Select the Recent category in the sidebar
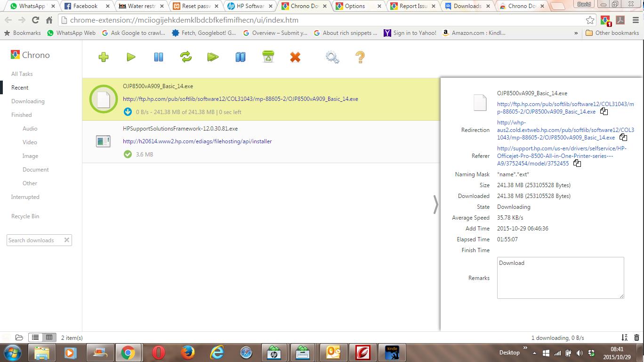 [20, 87]
